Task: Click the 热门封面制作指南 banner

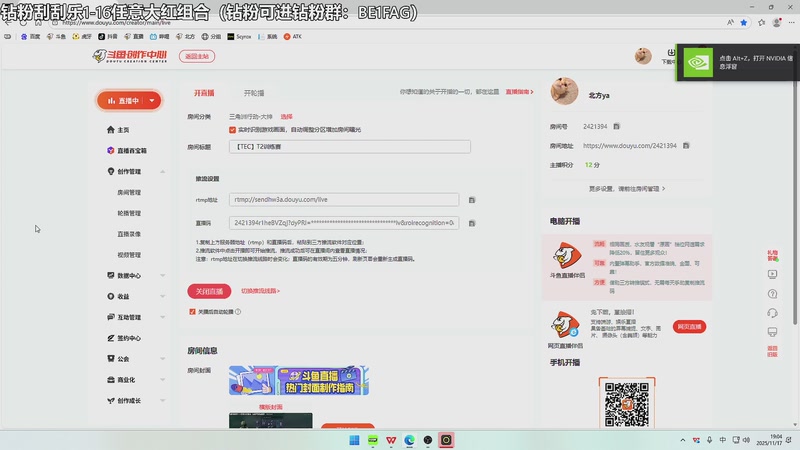Action: pos(298,380)
